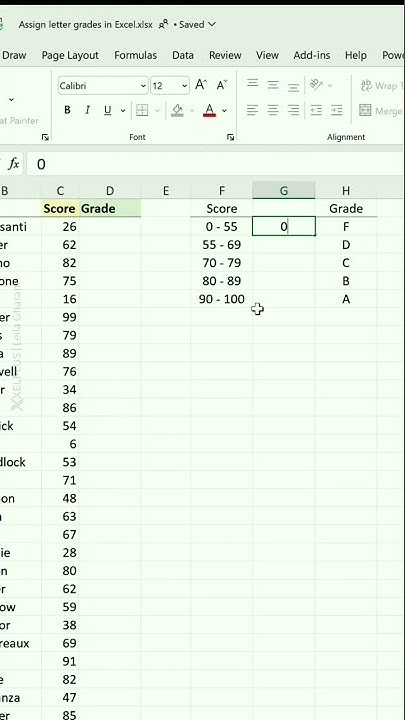Click the sharing status icon beside file name
Viewport: 405px width, 720px height.
163,25
